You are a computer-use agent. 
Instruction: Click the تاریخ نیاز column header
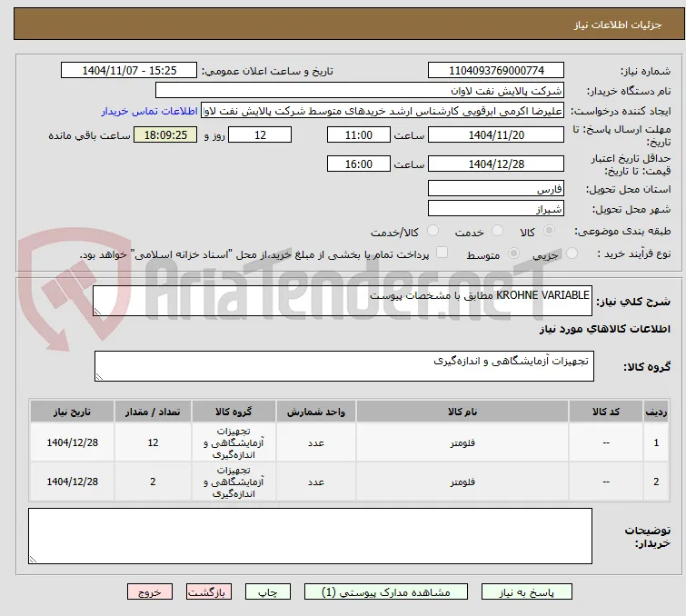[x=72, y=412]
